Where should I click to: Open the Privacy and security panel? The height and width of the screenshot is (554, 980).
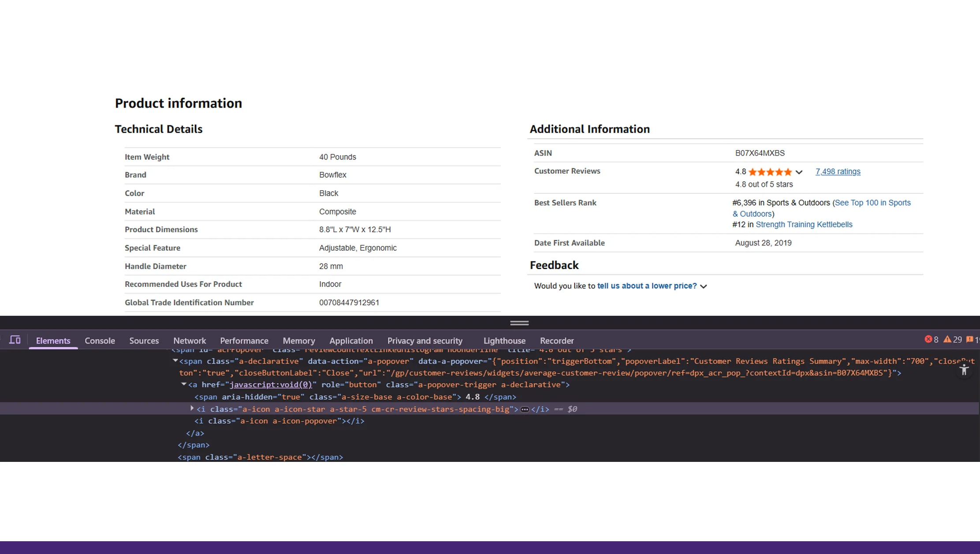[425, 341]
